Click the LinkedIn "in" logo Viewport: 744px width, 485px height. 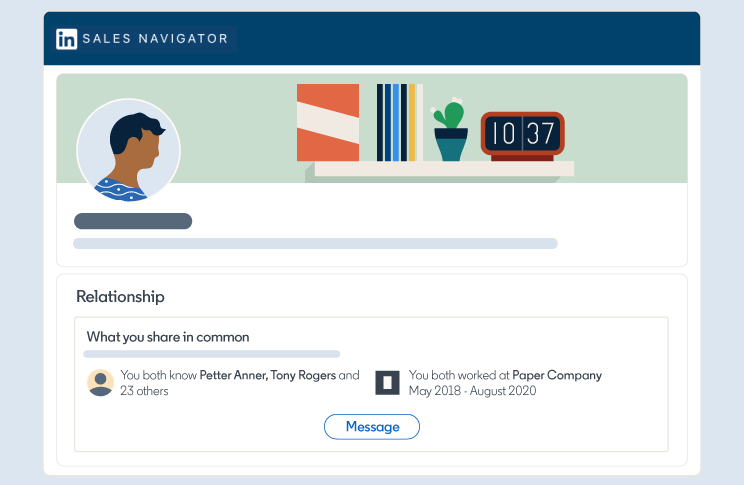tap(67, 39)
